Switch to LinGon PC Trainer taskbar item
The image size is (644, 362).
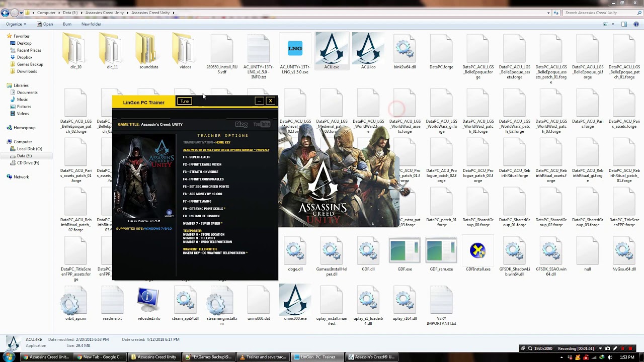click(318, 357)
